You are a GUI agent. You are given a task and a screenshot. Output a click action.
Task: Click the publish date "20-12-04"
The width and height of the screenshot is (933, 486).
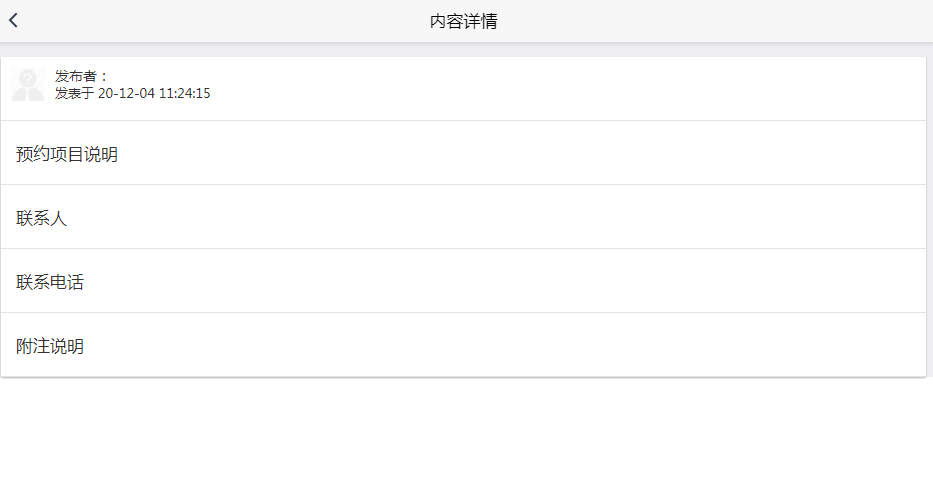(126, 94)
